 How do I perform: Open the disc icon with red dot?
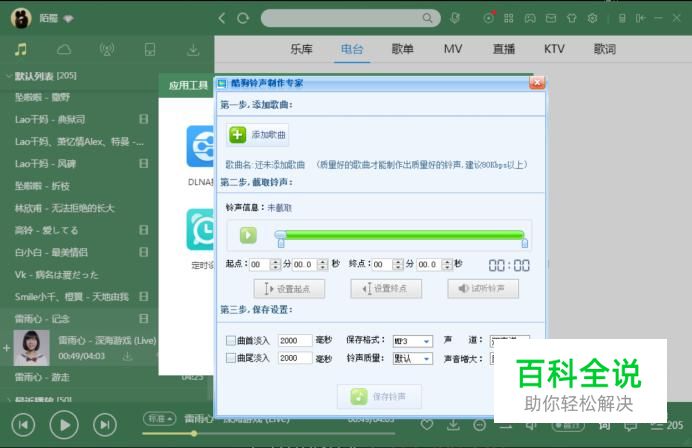(489, 18)
